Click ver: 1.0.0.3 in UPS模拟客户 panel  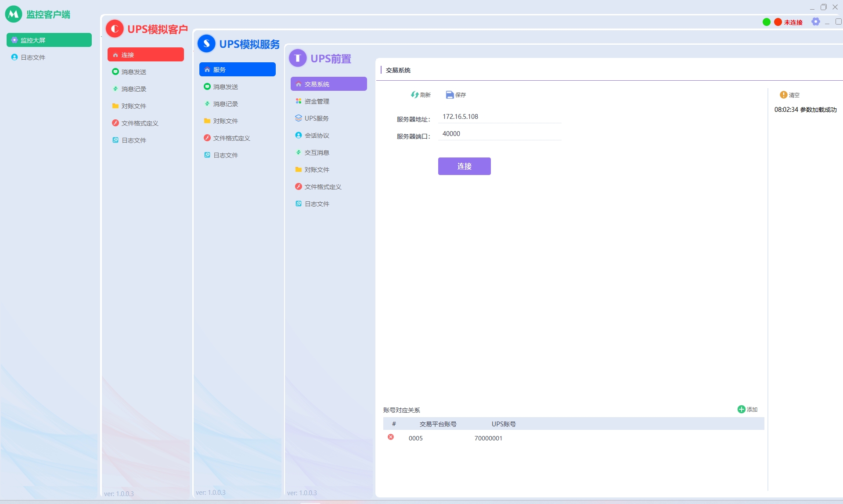click(119, 494)
